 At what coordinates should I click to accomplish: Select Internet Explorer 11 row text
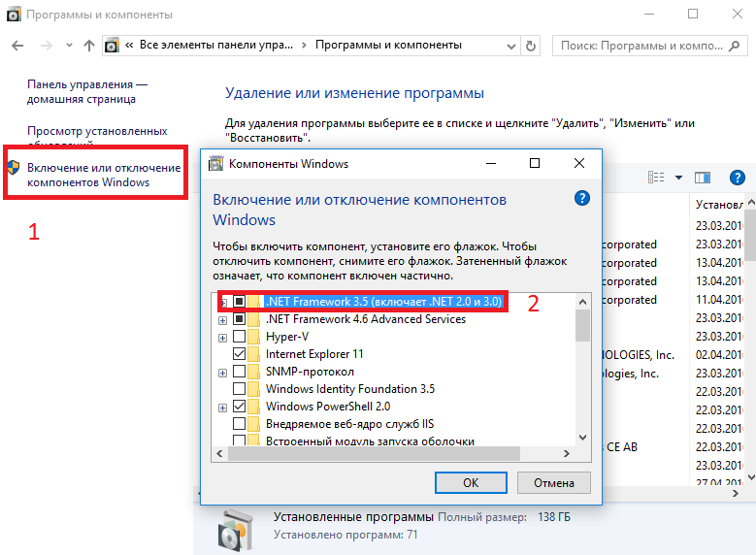pyautogui.click(x=314, y=354)
